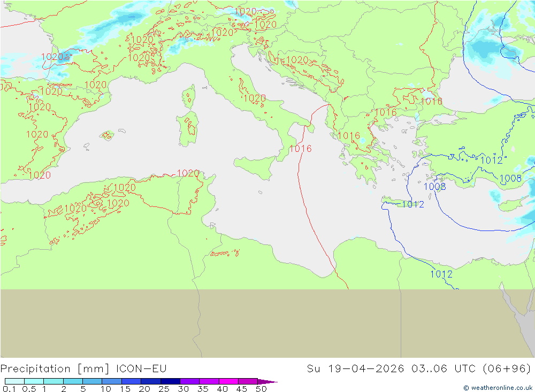The image size is (535, 392).
Task: Click the 1016 label in eastern Bulgaria
Action: 432,101
